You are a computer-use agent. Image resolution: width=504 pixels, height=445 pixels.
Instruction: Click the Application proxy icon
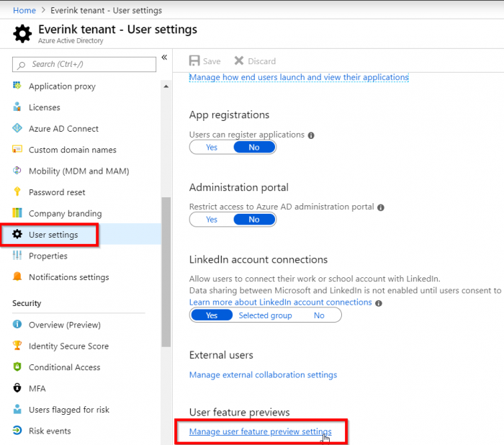point(17,85)
